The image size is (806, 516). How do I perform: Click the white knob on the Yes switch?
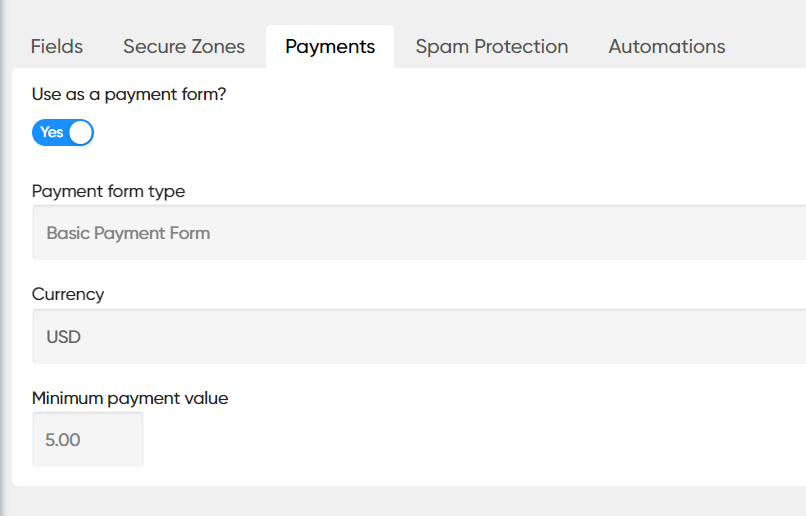[x=81, y=133]
